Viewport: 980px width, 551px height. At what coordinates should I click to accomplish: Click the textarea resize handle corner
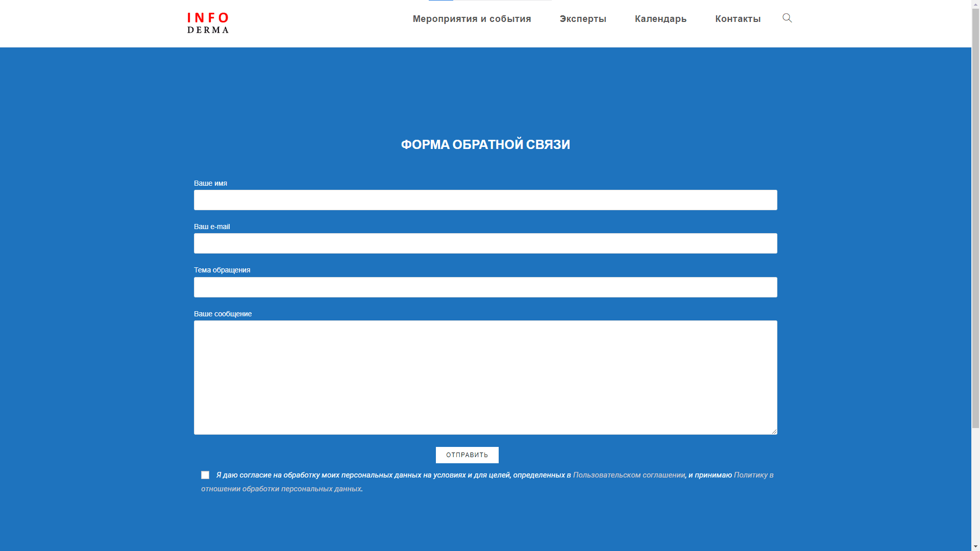pos(774,431)
